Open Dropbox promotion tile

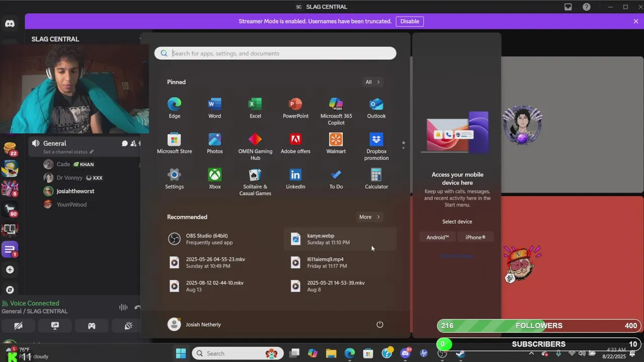(x=376, y=146)
